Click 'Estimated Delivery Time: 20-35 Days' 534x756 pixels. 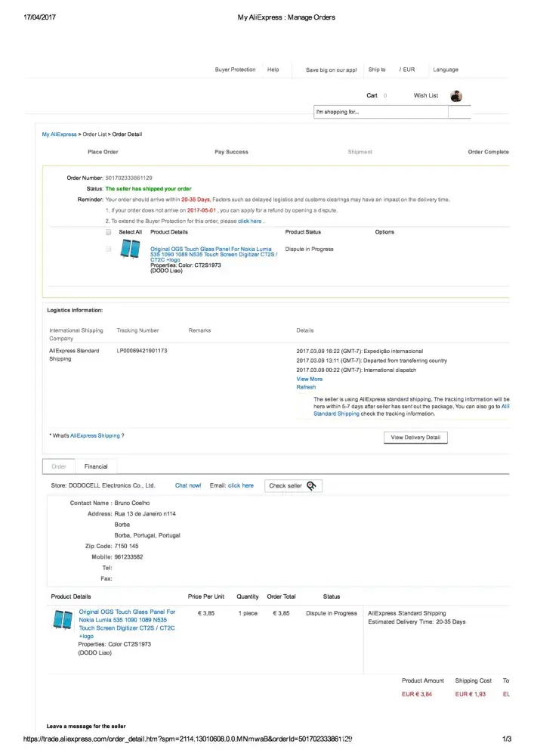pyautogui.click(x=416, y=622)
